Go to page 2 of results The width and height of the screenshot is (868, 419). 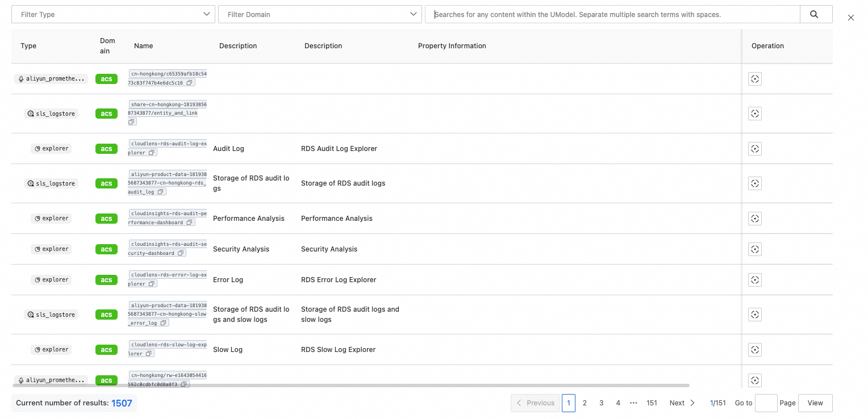tap(585, 403)
